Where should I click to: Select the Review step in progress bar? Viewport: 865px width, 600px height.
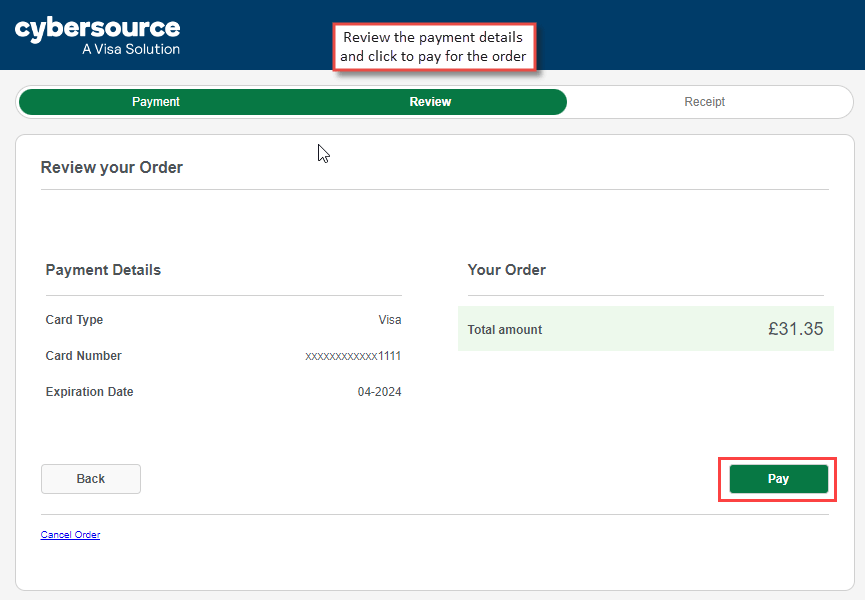click(430, 102)
